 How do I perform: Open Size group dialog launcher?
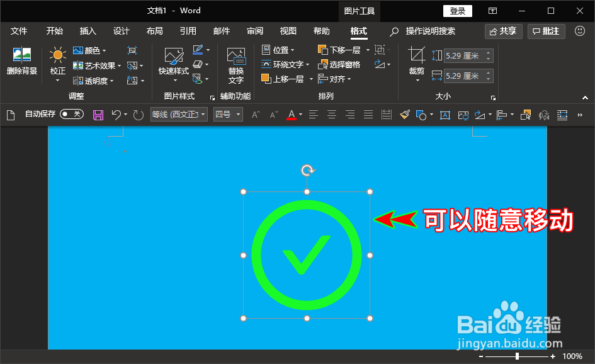[493, 98]
